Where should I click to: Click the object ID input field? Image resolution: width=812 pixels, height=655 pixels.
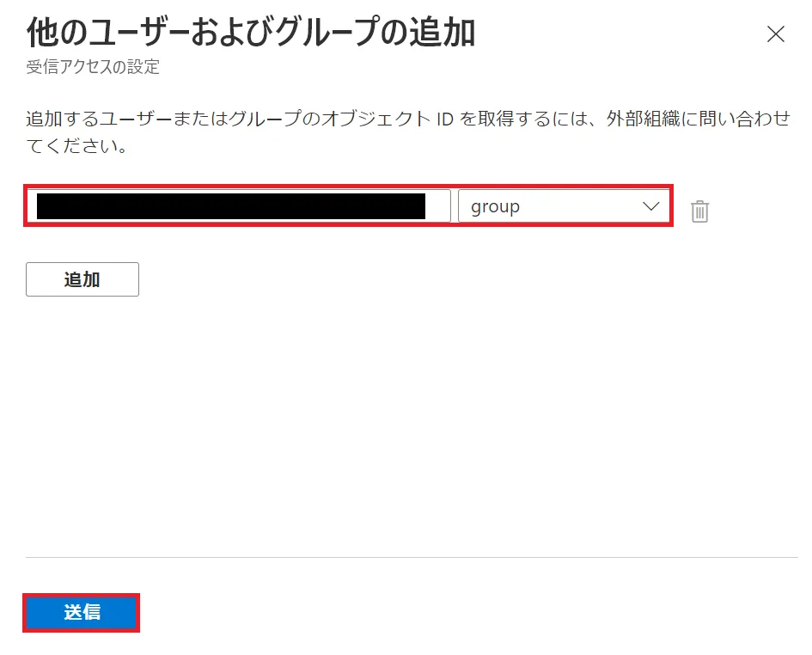tap(238, 207)
